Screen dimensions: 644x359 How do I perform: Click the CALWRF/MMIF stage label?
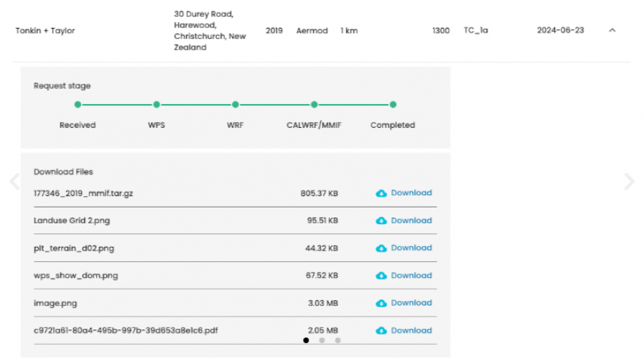[314, 125]
